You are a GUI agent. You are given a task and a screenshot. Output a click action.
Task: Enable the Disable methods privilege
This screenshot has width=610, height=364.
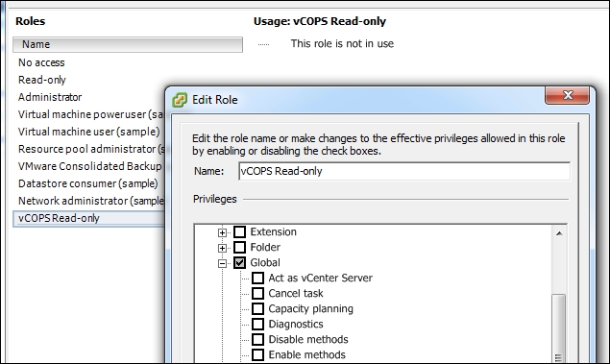[257, 339]
